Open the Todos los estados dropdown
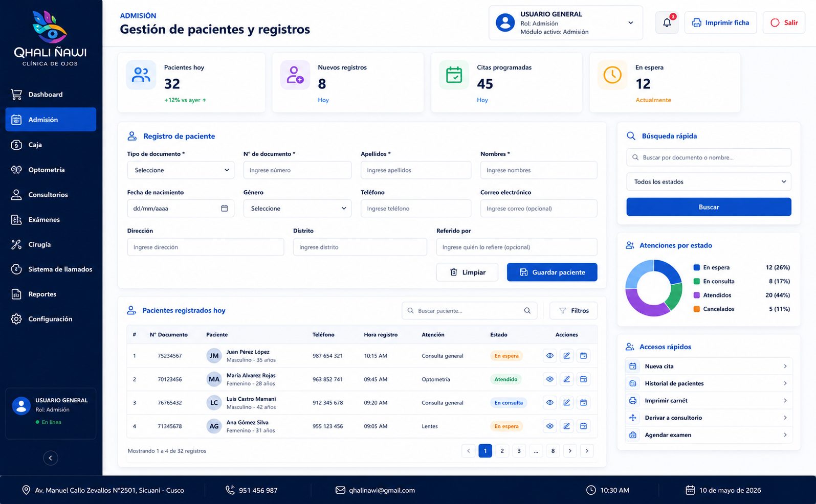 click(709, 182)
